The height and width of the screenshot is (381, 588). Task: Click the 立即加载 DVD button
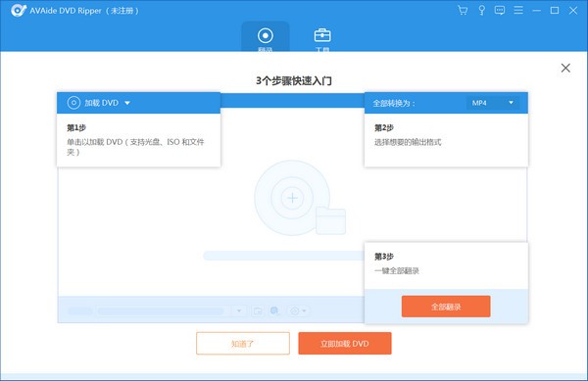pos(345,343)
